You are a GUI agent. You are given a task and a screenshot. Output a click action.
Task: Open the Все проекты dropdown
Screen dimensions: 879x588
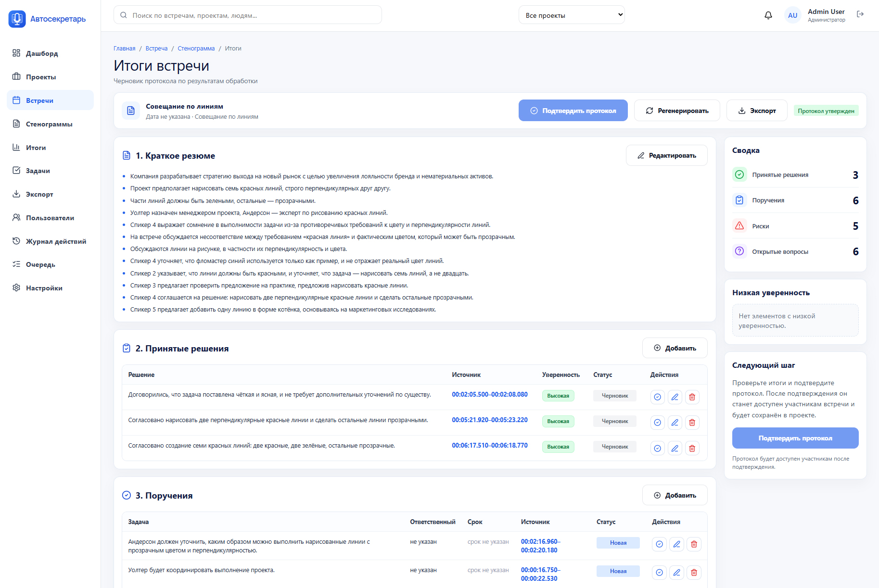pos(572,15)
